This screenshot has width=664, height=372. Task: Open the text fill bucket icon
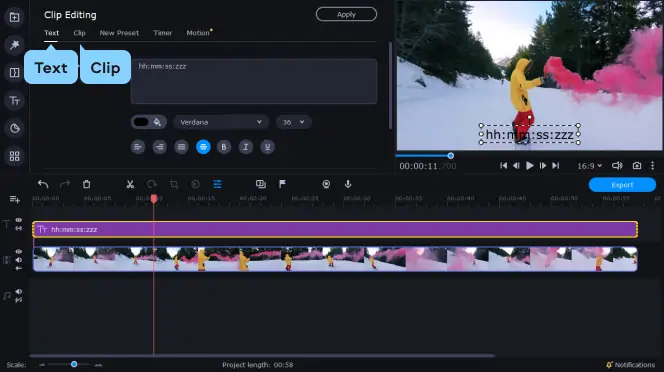pyautogui.click(x=157, y=122)
